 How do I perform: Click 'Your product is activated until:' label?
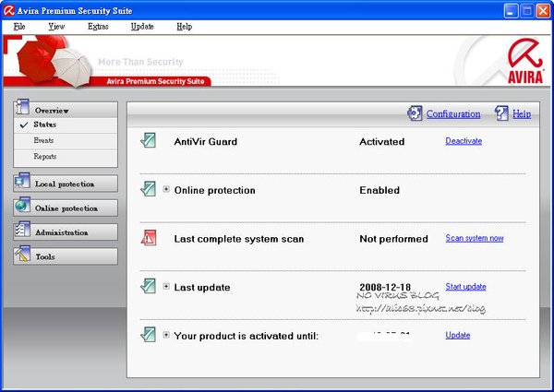(247, 337)
